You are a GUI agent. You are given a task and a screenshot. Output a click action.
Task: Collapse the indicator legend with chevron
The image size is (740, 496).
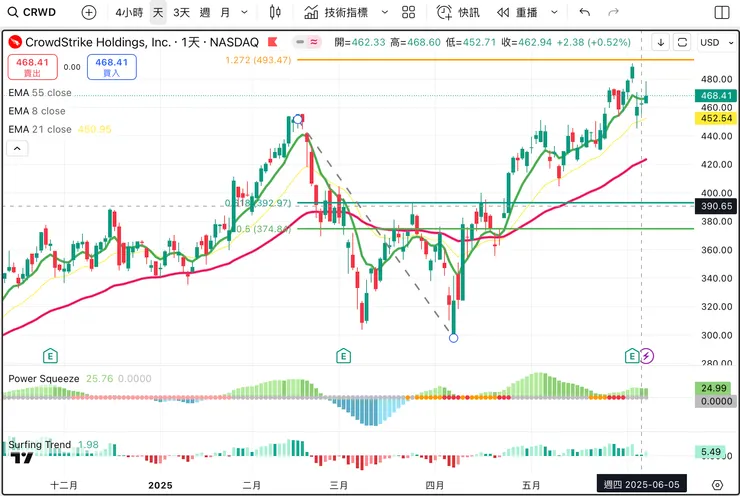pyautogui.click(x=17, y=149)
